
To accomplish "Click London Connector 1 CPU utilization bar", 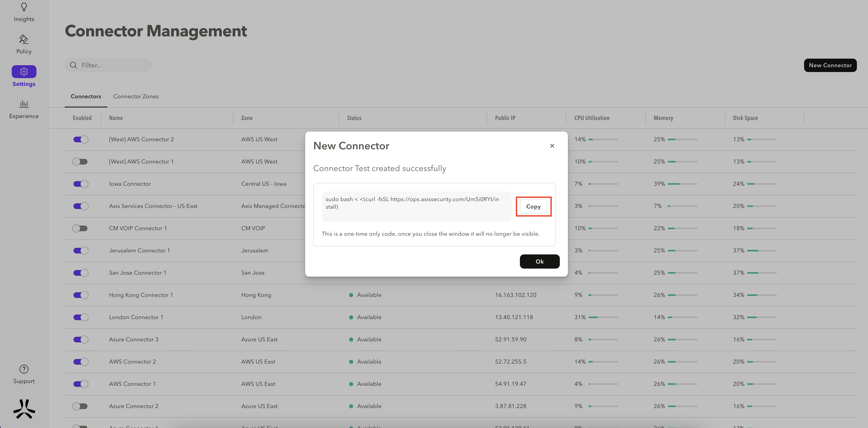I will coord(603,317).
